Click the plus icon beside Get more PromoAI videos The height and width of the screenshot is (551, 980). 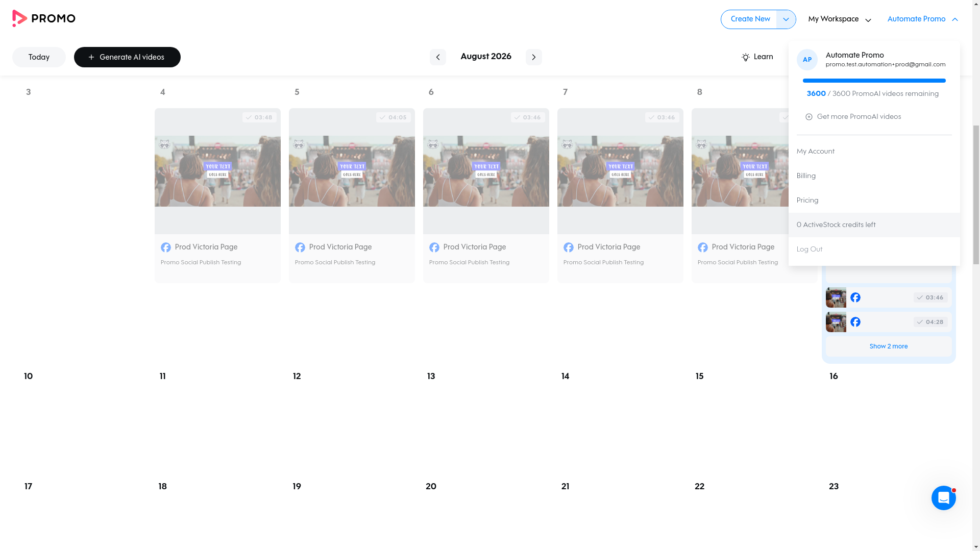point(808,117)
